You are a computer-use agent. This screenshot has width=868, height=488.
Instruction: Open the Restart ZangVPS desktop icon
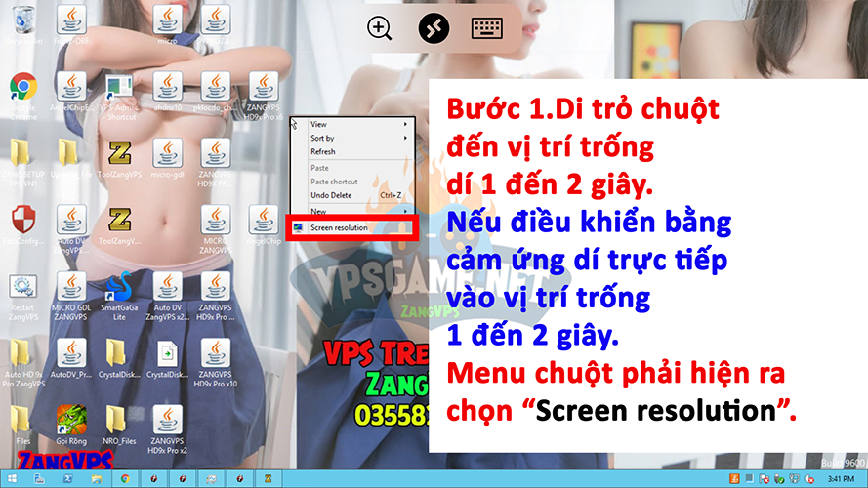point(22,289)
